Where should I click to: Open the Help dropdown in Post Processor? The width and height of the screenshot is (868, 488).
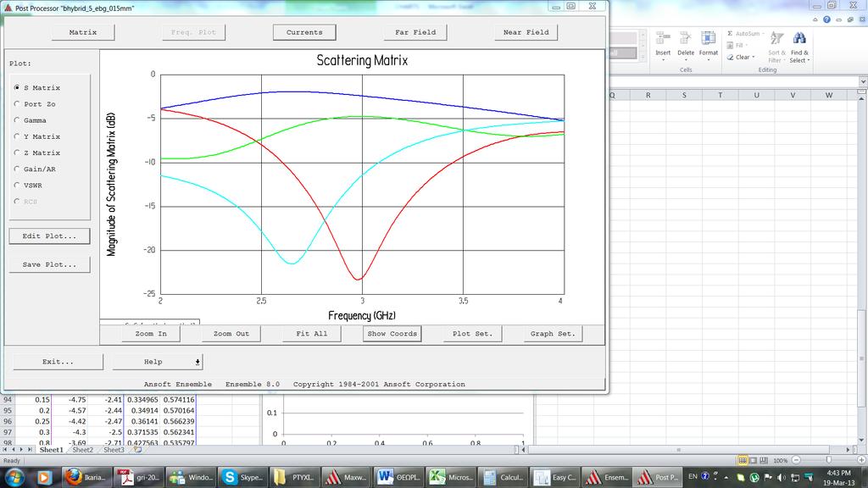tap(158, 362)
